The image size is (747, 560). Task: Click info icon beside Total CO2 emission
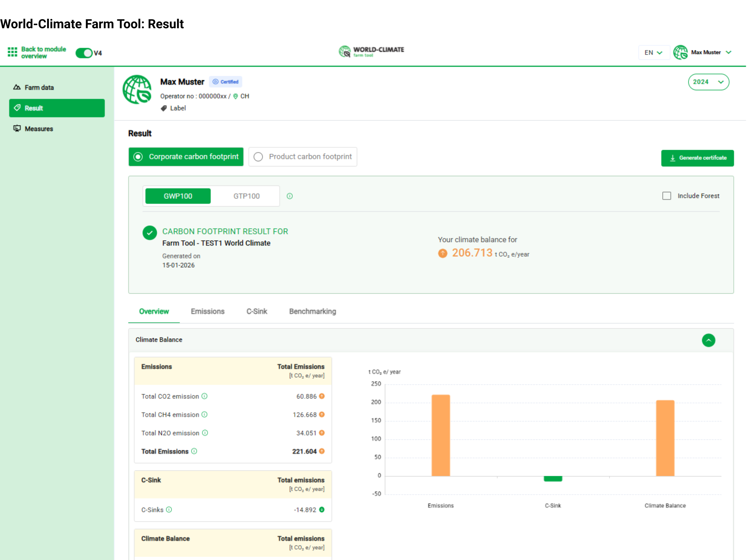tap(204, 396)
